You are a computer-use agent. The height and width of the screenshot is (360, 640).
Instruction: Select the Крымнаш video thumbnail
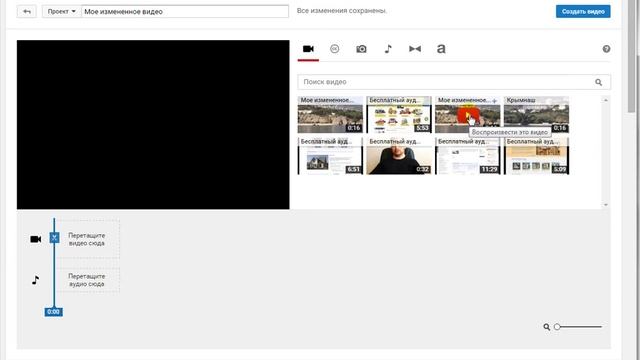click(x=536, y=115)
